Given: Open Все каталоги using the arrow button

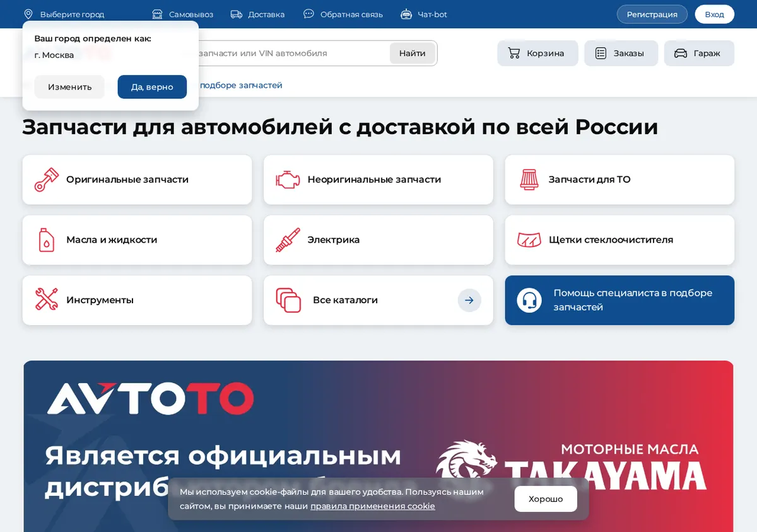Looking at the screenshot, I should [x=469, y=300].
